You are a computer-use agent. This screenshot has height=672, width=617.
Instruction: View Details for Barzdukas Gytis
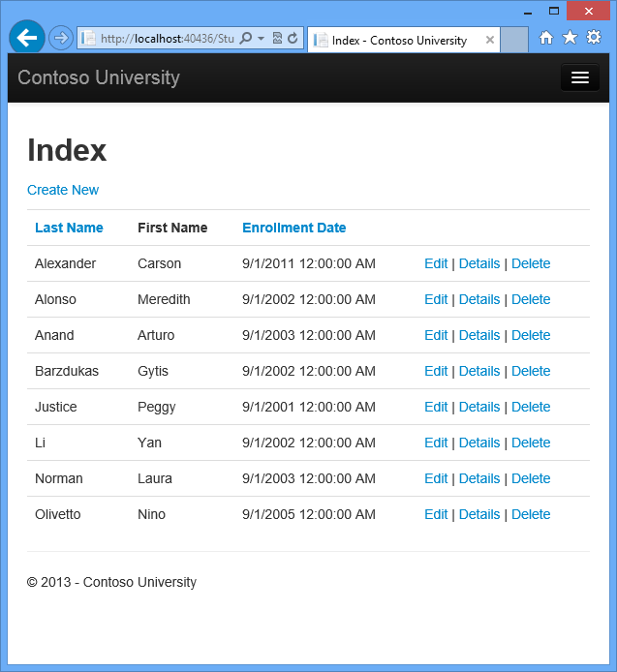click(x=479, y=371)
